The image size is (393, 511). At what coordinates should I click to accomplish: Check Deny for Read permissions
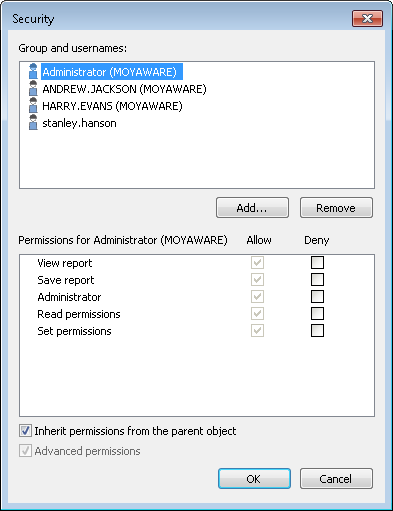[x=317, y=313]
